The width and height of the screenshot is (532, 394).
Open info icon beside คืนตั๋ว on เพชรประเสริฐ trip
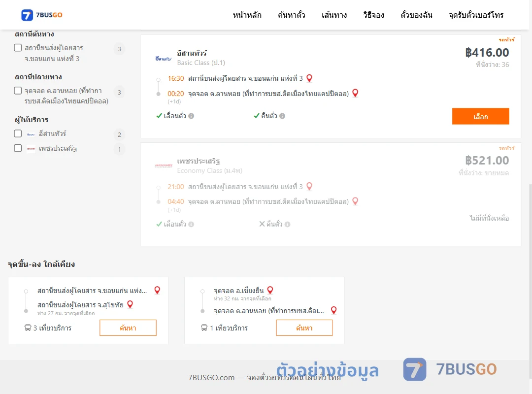287,224
